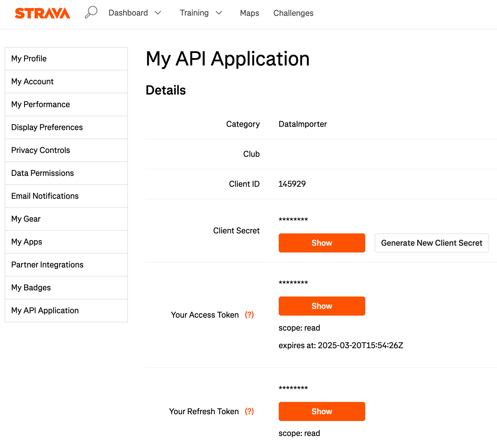Click the Club field label
This screenshot has height=448, width=497.
point(251,154)
